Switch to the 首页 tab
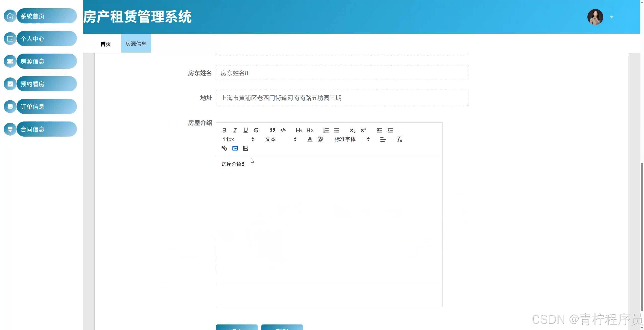 coord(106,44)
